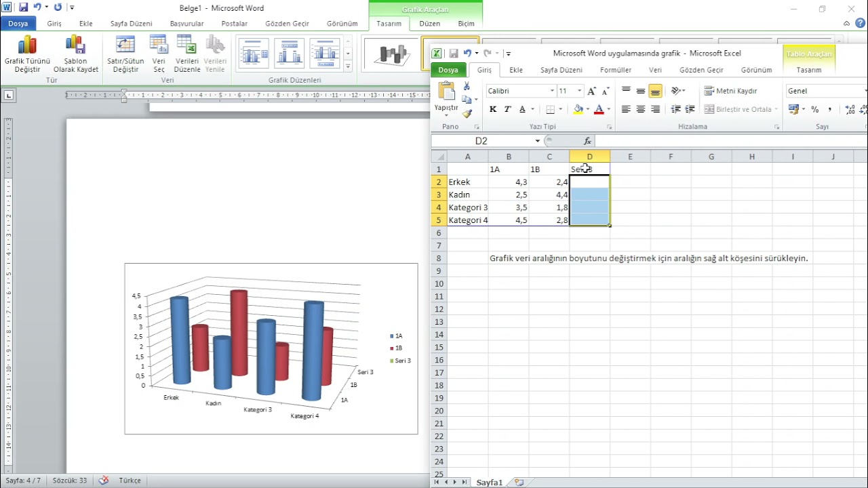Toggle bold K button in Excel

click(493, 109)
